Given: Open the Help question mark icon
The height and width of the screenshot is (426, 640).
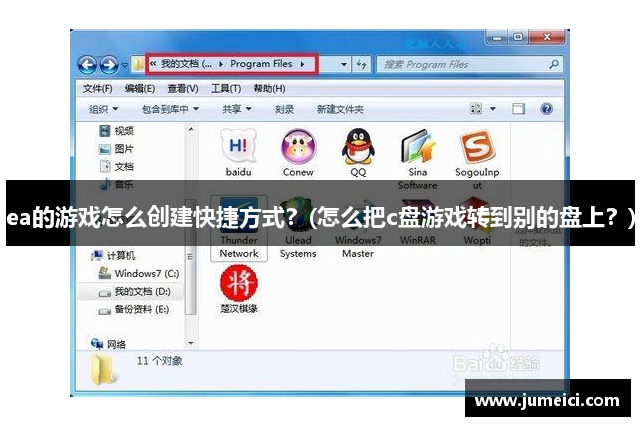Looking at the screenshot, I should (x=546, y=109).
